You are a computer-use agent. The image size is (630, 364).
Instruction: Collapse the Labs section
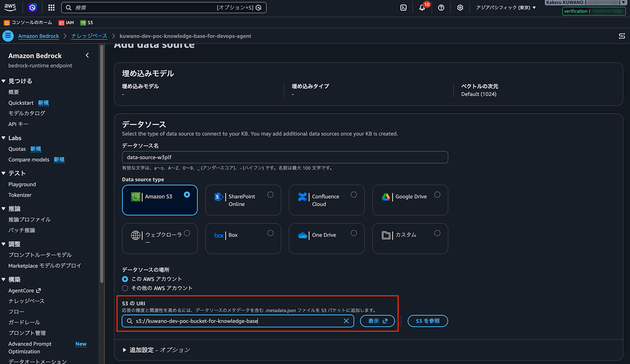pyautogui.click(x=3, y=138)
